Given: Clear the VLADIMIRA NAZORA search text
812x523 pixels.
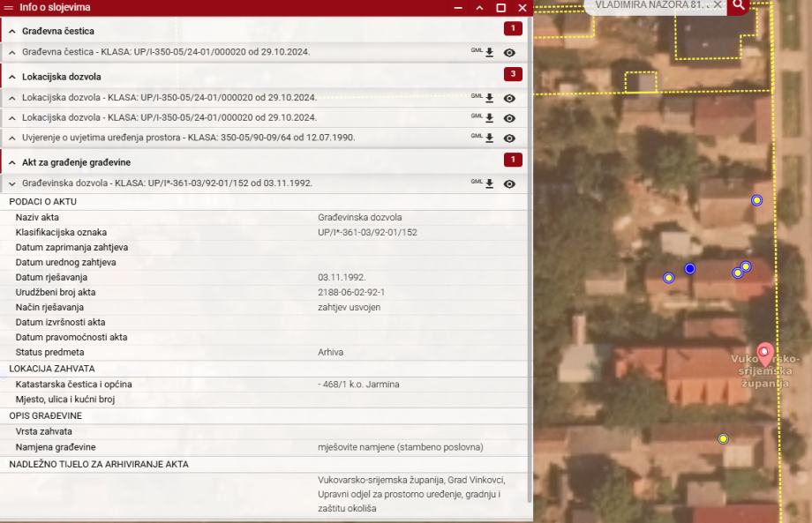Looking at the screenshot, I should [x=718, y=4].
